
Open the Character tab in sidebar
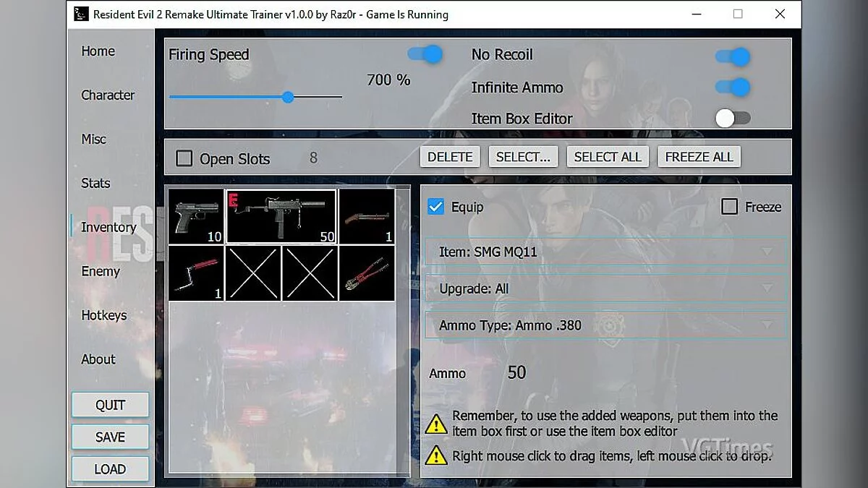(x=108, y=95)
